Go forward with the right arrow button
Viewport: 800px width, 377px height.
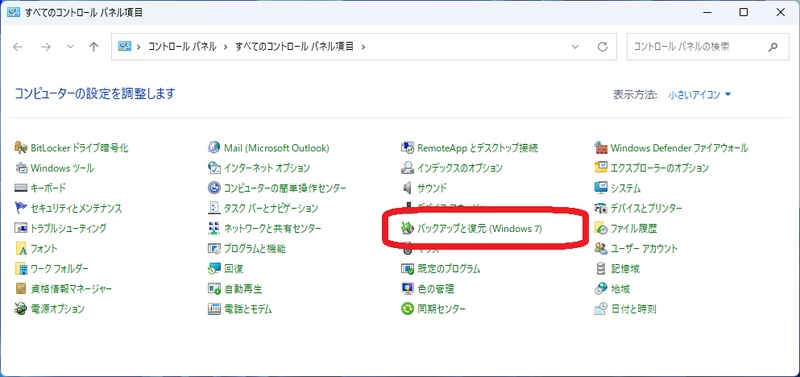(46, 47)
